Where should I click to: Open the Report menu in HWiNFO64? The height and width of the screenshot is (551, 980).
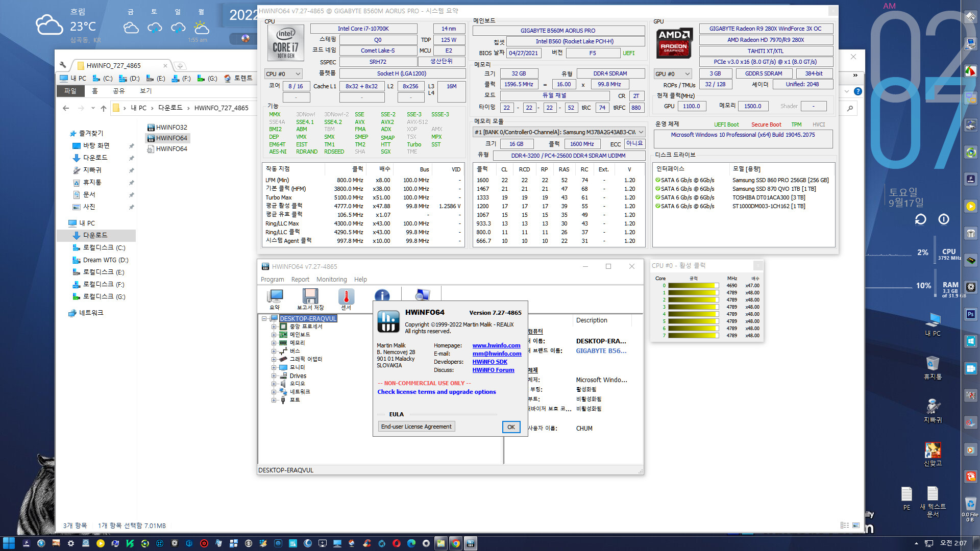[x=300, y=280]
